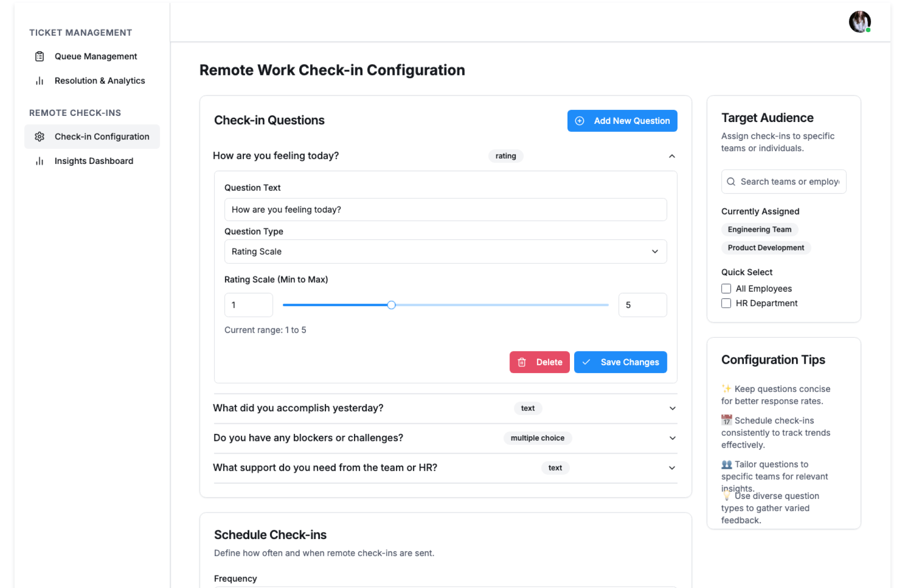Expand the blockers or challenges question
Screen dimensions: 905x588
tap(672, 438)
